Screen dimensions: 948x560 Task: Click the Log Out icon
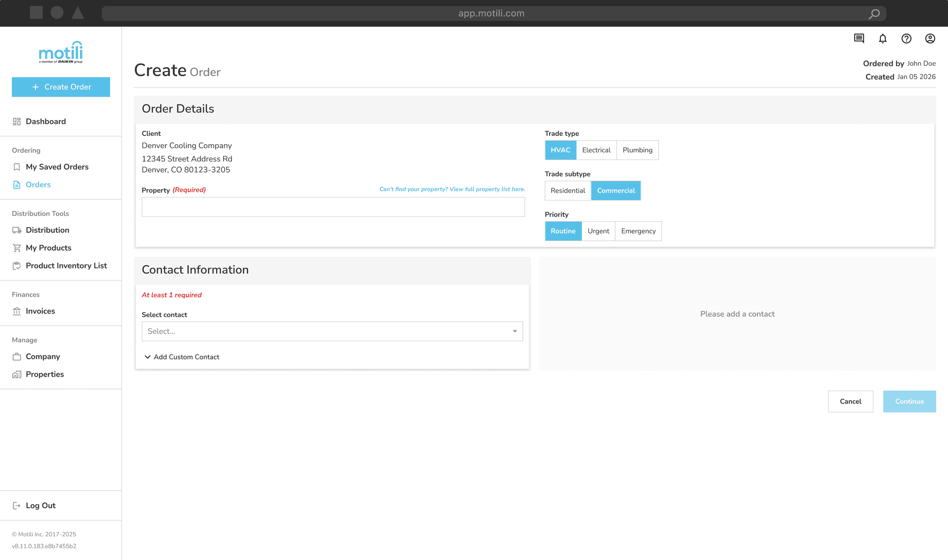pyautogui.click(x=16, y=505)
